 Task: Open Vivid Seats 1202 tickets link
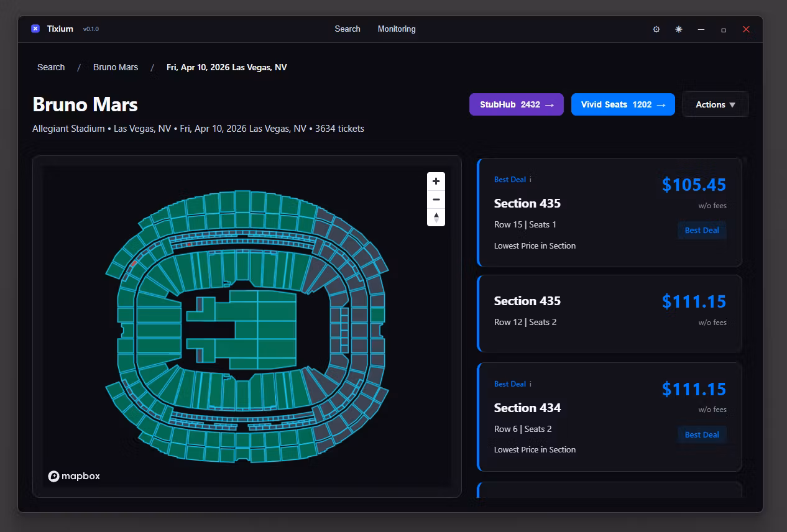tap(622, 104)
